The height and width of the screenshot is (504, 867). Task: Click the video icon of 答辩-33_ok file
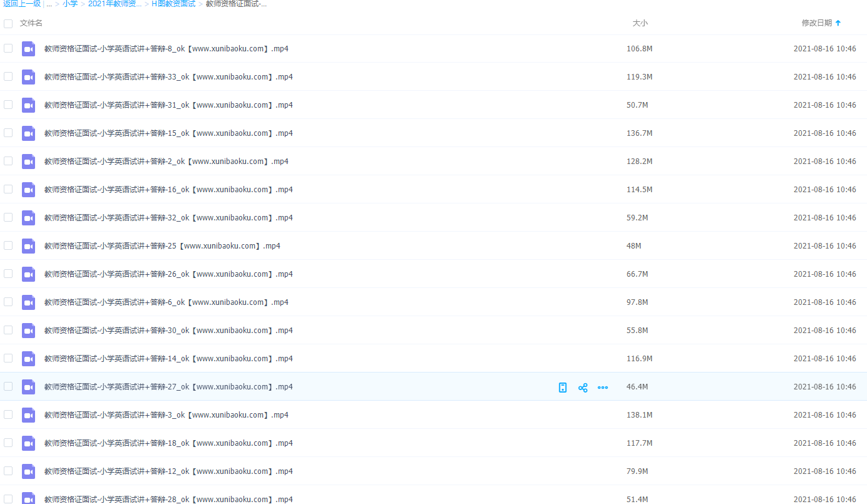tap(29, 77)
